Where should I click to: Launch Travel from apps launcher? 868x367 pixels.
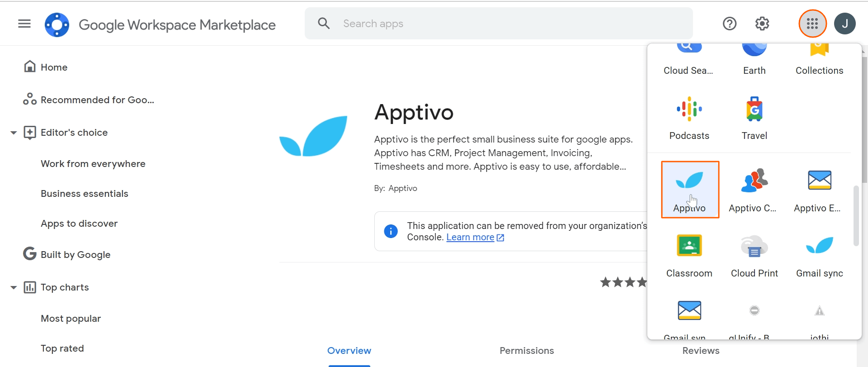754,119
